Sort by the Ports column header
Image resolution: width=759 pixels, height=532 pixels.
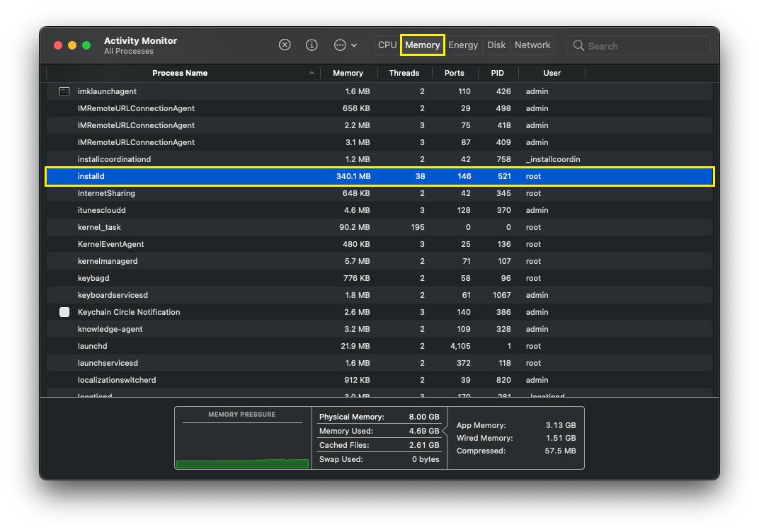pos(454,73)
